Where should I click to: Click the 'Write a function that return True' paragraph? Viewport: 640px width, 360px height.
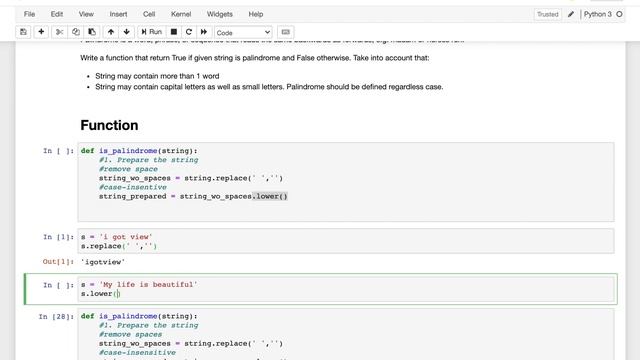coord(255,58)
